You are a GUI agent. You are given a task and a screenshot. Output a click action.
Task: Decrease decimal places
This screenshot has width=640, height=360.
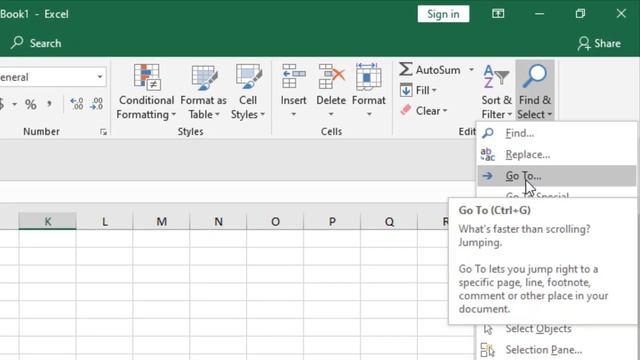pos(96,104)
